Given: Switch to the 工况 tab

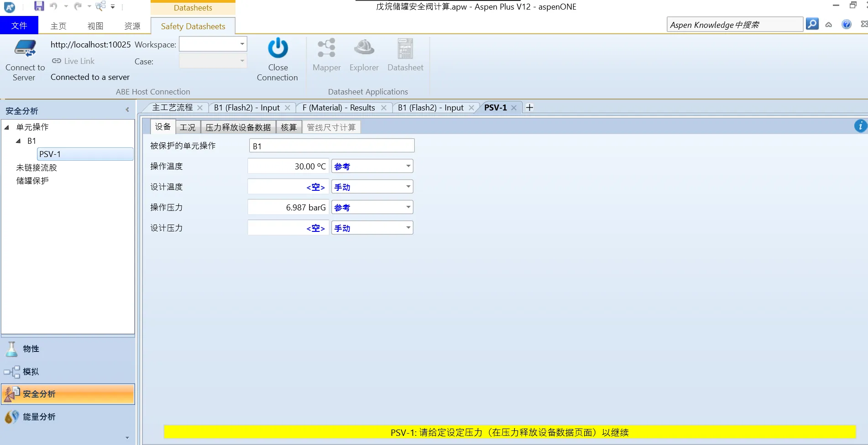Looking at the screenshot, I should (x=188, y=127).
